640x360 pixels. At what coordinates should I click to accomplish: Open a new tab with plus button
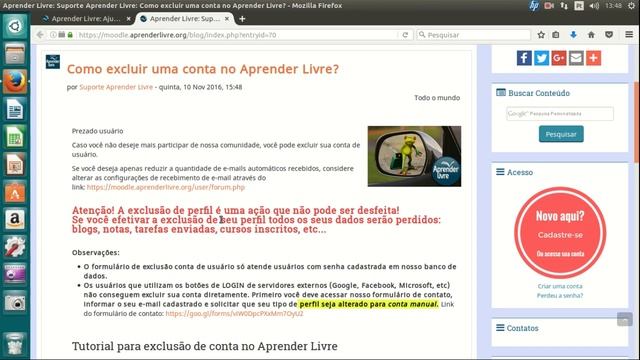[242, 19]
